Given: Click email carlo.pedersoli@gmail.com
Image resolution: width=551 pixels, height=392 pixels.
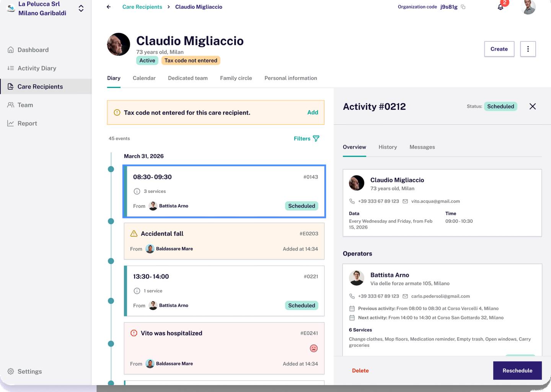Looking at the screenshot, I should tap(440, 296).
